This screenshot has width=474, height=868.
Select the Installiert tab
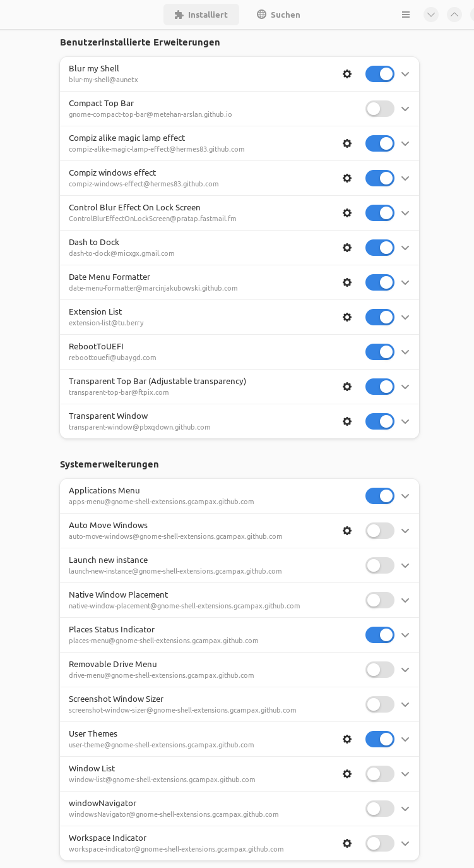point(201,15)
